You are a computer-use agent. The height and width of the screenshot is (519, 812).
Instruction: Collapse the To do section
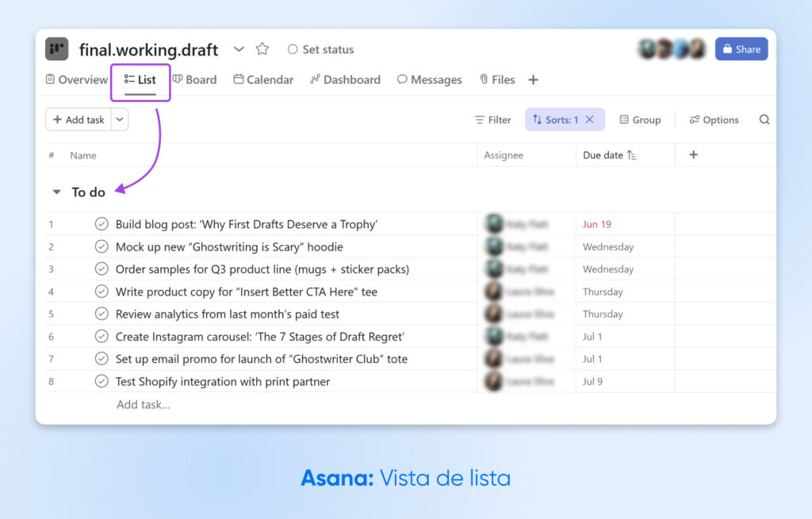pos(56,191)
